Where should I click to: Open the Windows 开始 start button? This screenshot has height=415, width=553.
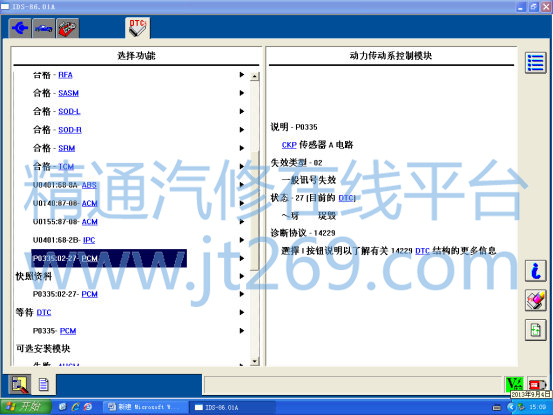pyautogui.click(x=25, y=407)
